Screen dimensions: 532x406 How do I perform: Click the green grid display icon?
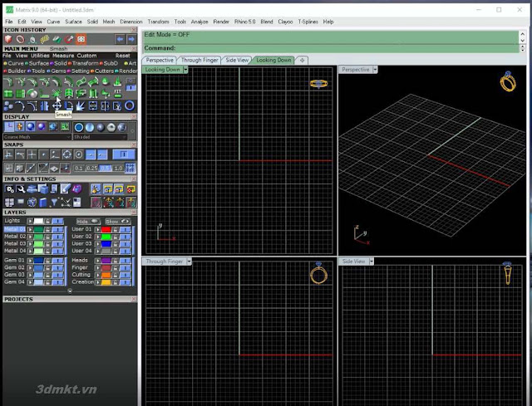tap(65, 127)
